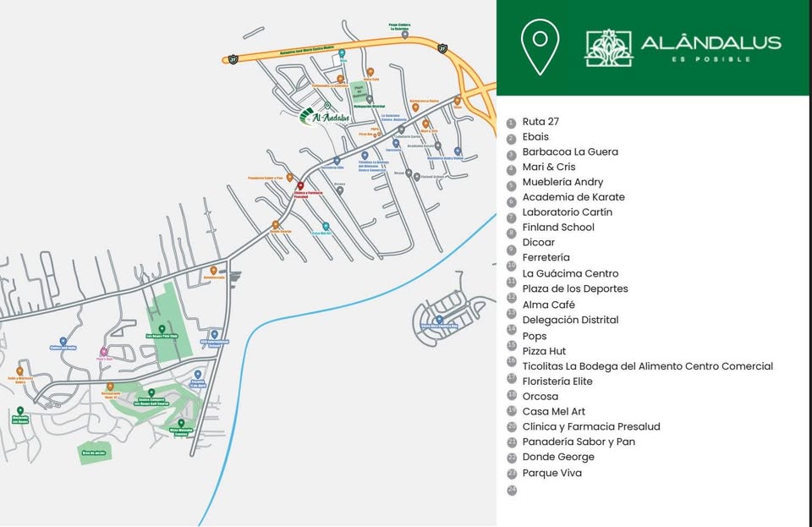The height and width of the screenshot is (527, 812).
Task: Select the red Clínica y Farmacia Presalud pin
Action: click(300, 186)
